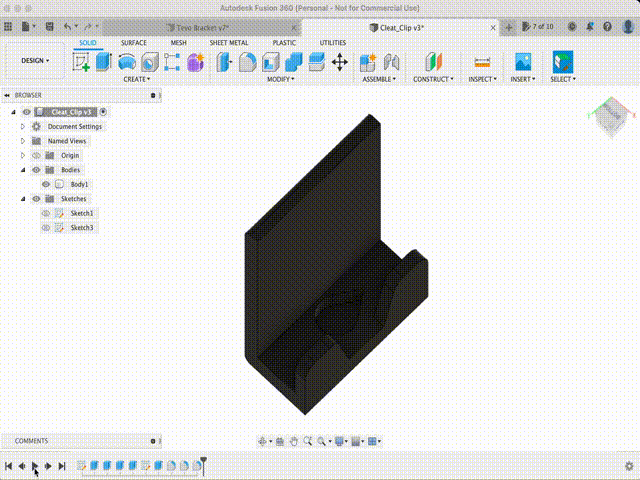The image size is (640, 480).
Task: Jump to the beginning of the timeline
Action: pyautogui.click(x=9, y=466)
